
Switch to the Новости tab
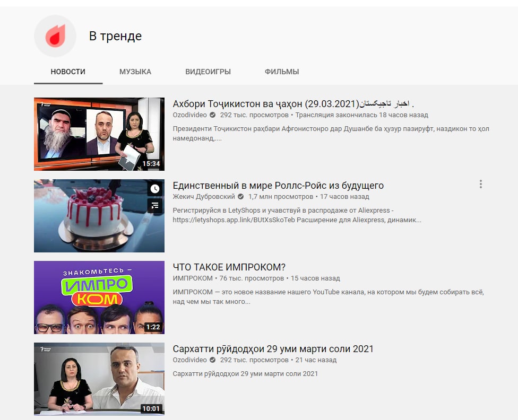(68, 72)
